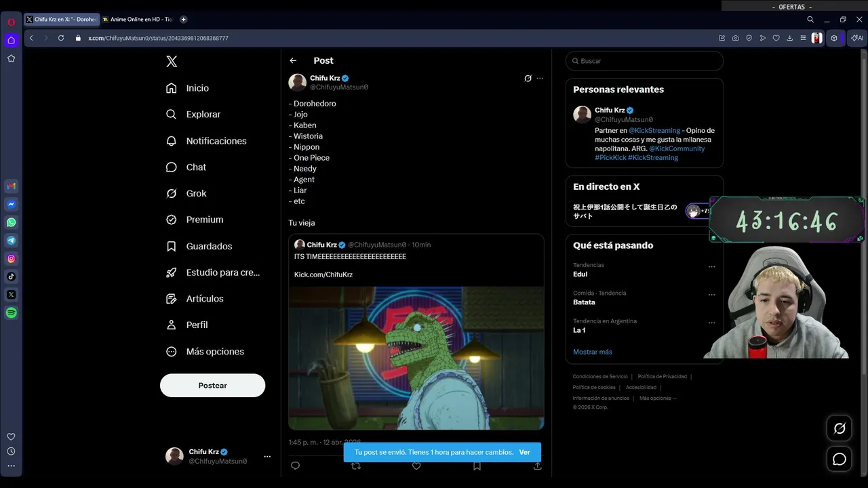Take snapshot with camera toolbar icon
868x488 pixels.
pyautogui.click(x=736, y=38)
